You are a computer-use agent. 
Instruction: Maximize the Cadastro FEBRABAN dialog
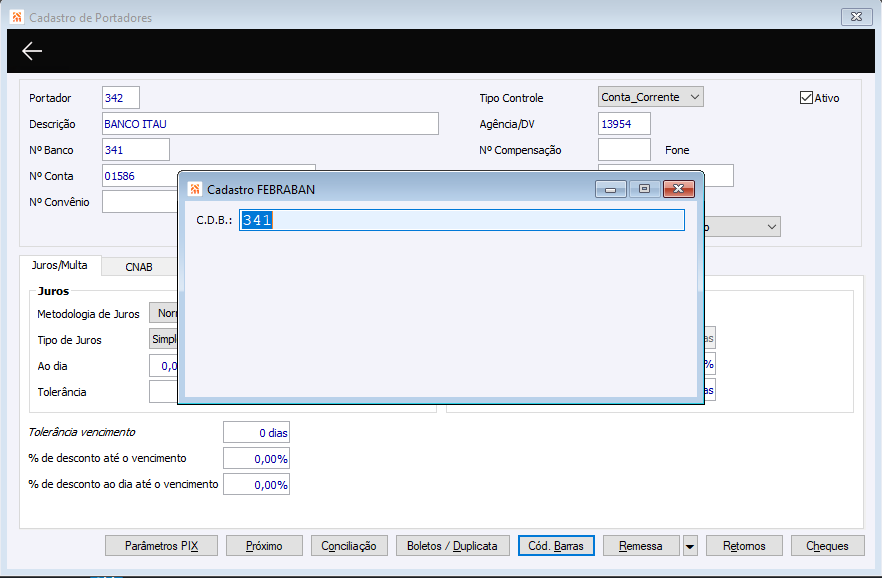point(644,189)
